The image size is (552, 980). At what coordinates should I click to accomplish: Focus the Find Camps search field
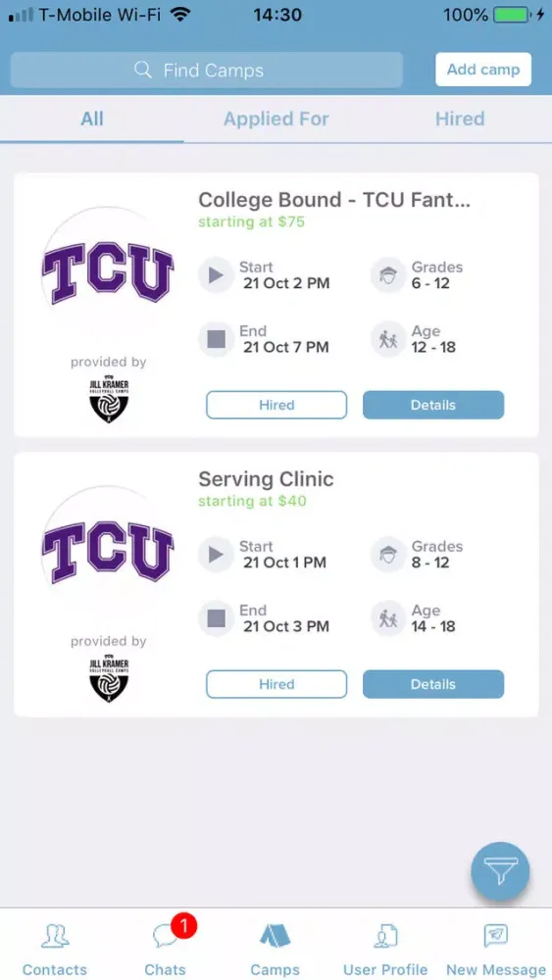point(207,70)
